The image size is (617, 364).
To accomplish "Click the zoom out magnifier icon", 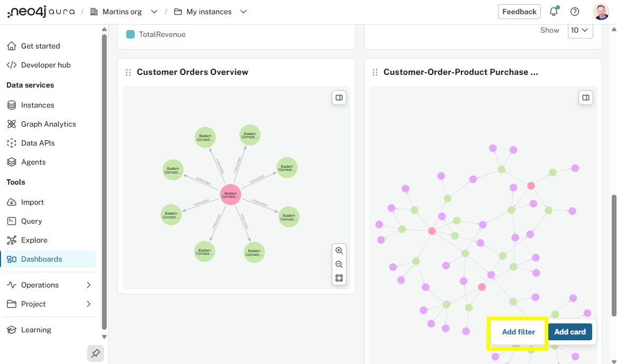I will click(x=339, y=264).
